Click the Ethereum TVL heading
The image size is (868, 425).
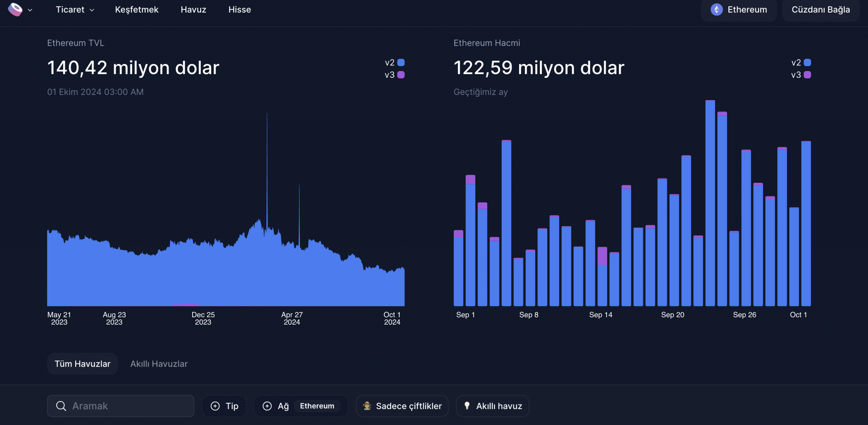coord(76,43)
